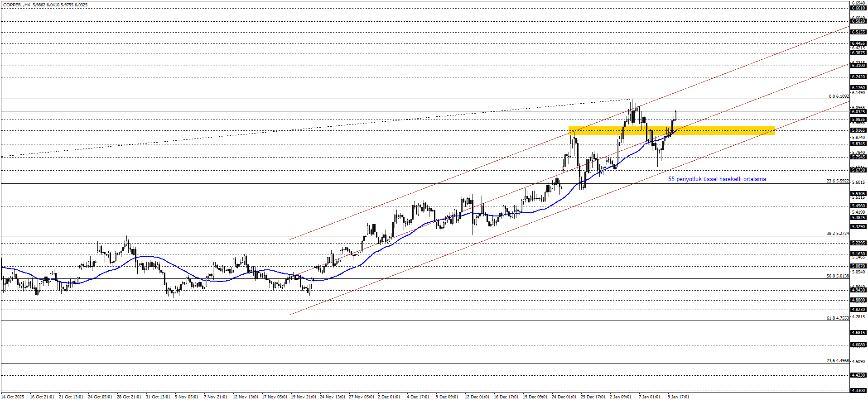Select the 5.1630 price level tag
The image size is (868, 402).
(858, 254)
